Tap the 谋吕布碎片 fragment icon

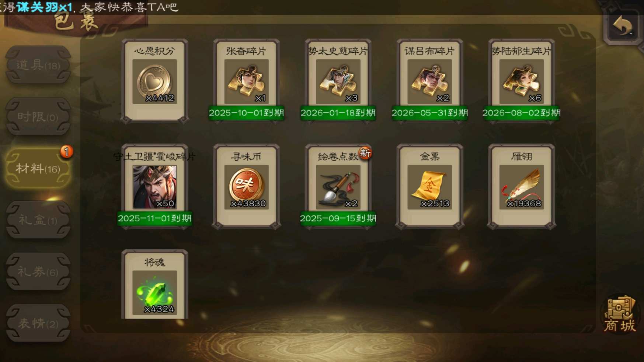(429, 81)
